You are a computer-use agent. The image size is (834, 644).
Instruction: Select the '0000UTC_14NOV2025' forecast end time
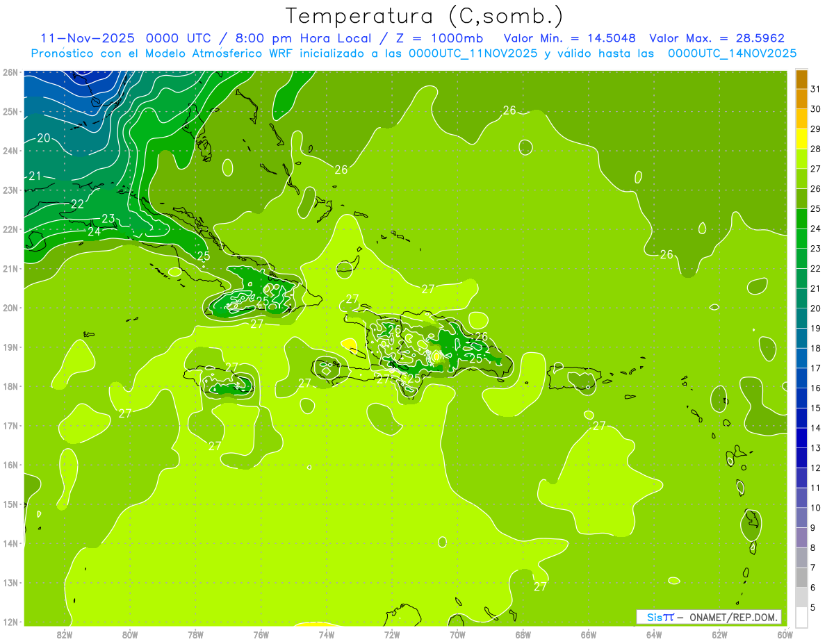732,53
